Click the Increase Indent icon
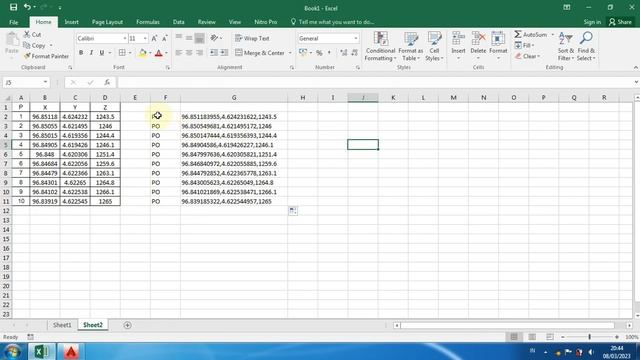Image resolution: width=640 pixels, height=360 pixels. coord(224,53)
